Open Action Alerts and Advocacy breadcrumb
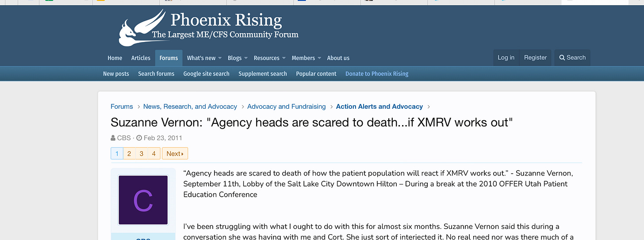The height and width of the screenshot is (240, 644). click(x=379, y=107)
